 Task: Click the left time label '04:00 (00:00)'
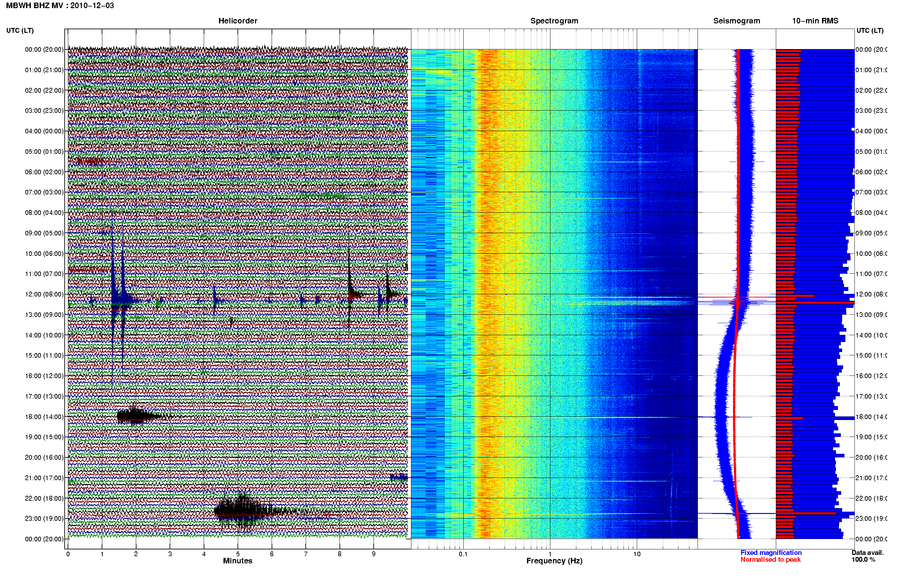(x=44, y=131)
